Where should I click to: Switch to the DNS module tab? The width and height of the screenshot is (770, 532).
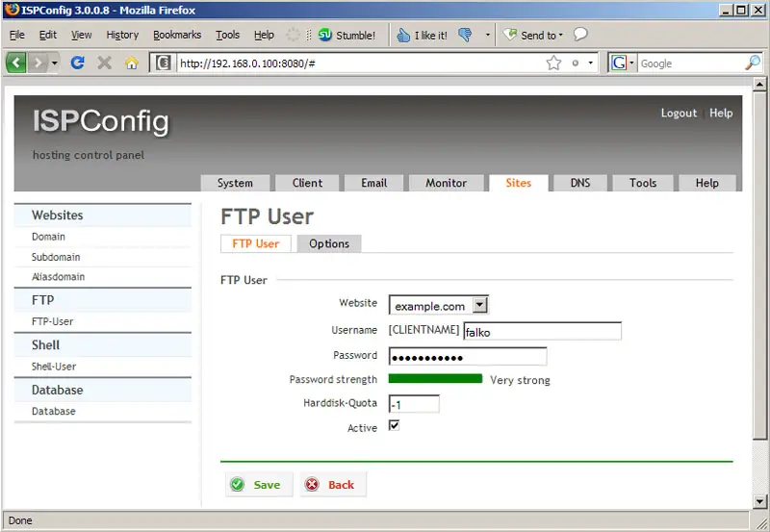pos(580,183)
